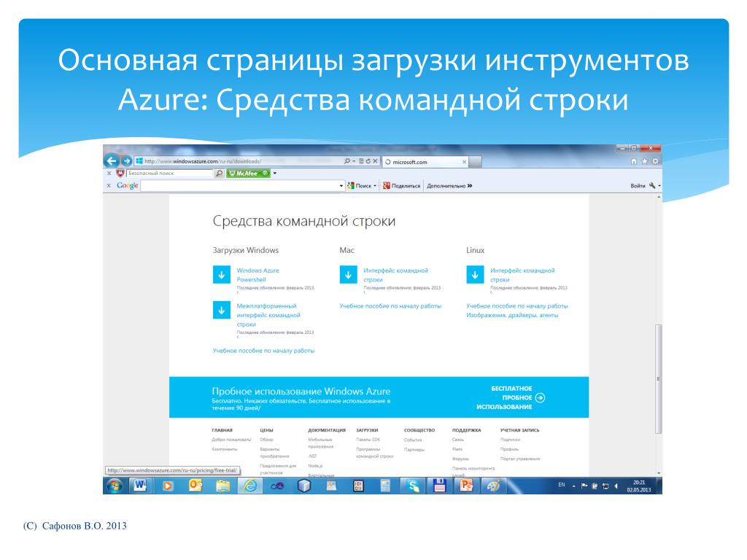Click the Mac download arrow icon
This screenshot has height=560, width=747.
click(348, 275)
